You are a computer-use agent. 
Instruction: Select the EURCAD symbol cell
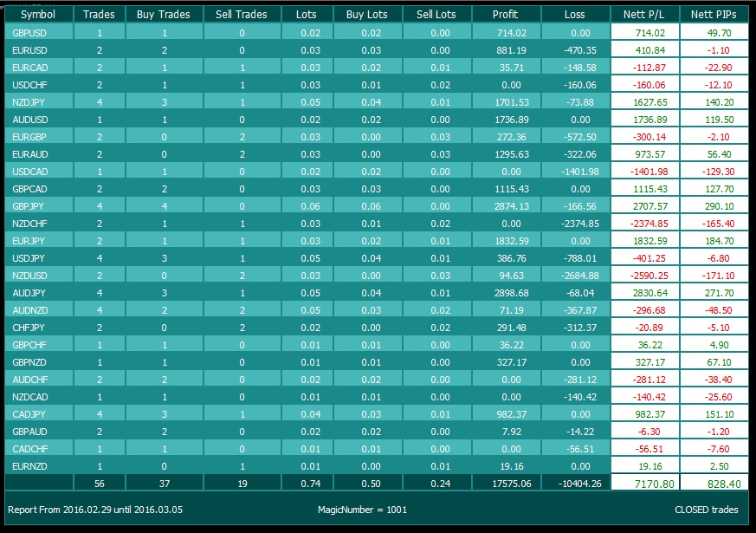coord(39,68)
